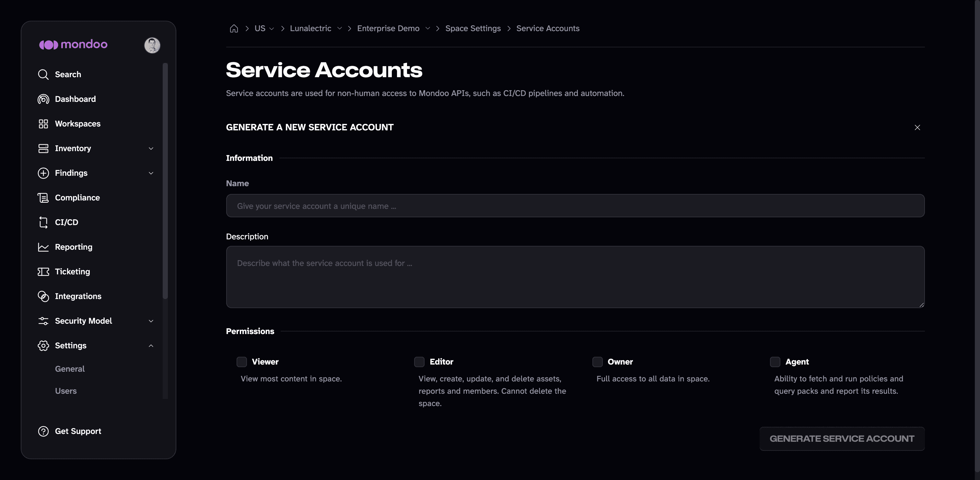Click Service Accounts breadcrumb link
Image resolution: width=980 pixels, height=480 pixels.
(548, 29)
